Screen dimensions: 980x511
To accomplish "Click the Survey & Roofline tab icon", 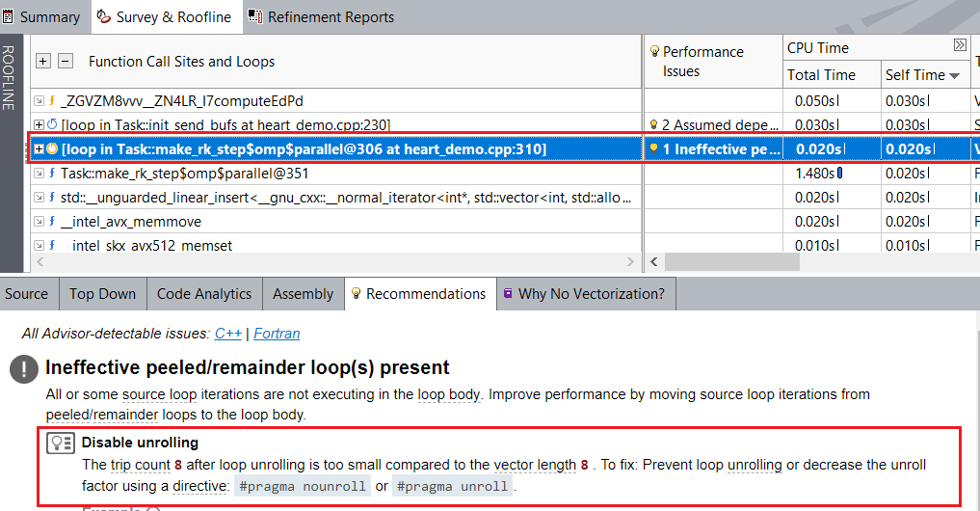I will pyautogui.click(x=104, y=16).
